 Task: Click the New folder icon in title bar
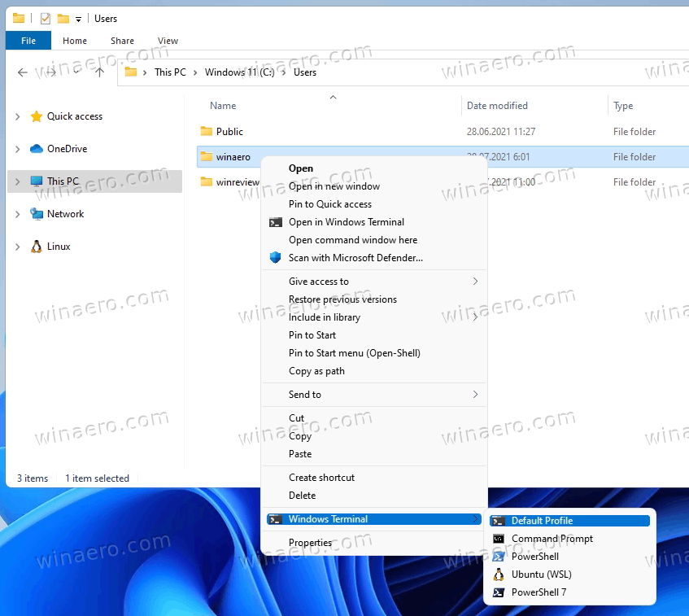click(x=63, y=19)
